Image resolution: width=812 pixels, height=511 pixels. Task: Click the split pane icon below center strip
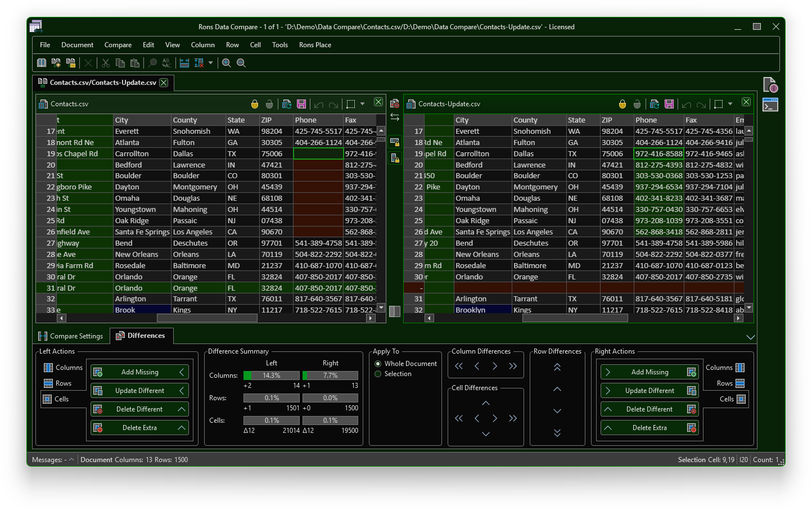click(x=395, y=311)
